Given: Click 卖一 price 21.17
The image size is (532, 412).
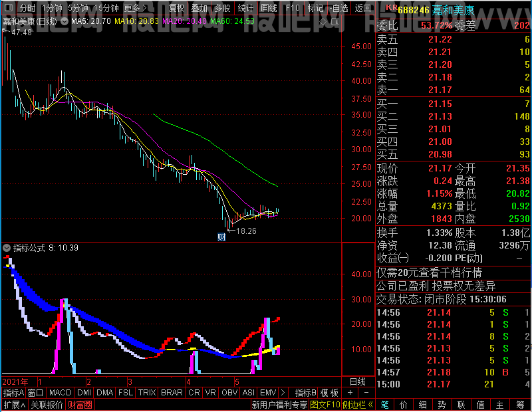Looking at the screenshot, I should 440,90.
